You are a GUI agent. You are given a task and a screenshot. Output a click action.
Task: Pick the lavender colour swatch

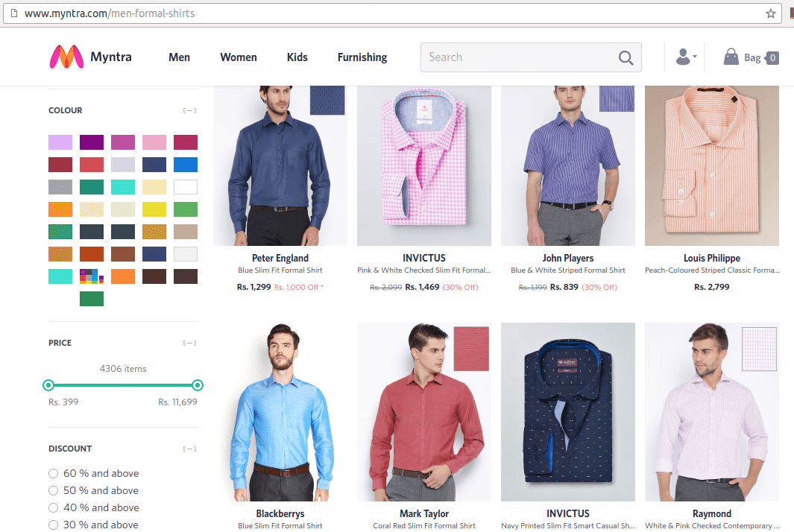click(x=60, y=142)
